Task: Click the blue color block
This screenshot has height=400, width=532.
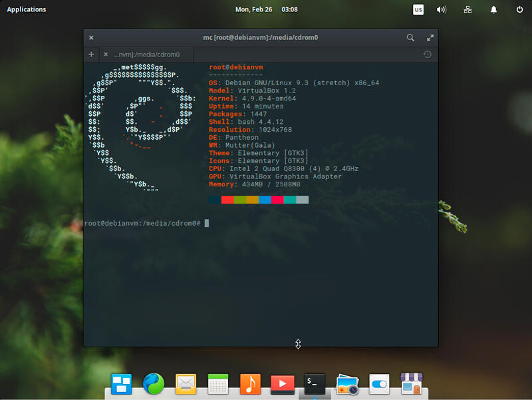Action: tap(265, 200)
